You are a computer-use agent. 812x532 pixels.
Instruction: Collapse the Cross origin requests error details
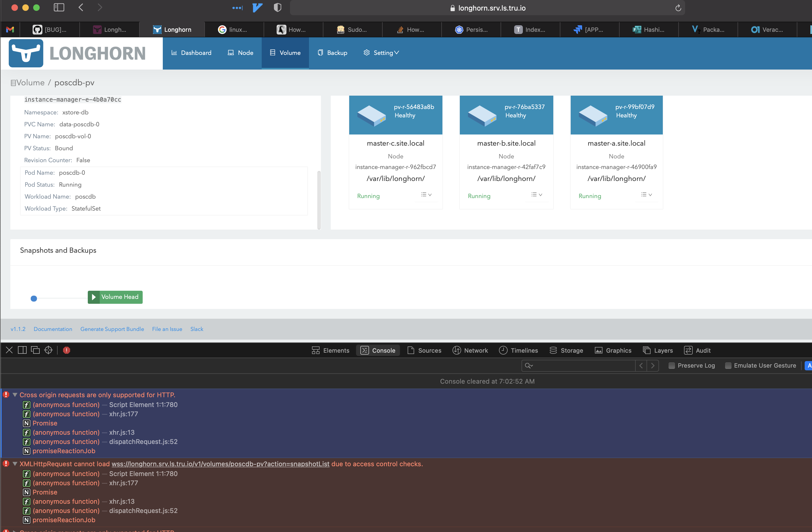tap(14, 395)
